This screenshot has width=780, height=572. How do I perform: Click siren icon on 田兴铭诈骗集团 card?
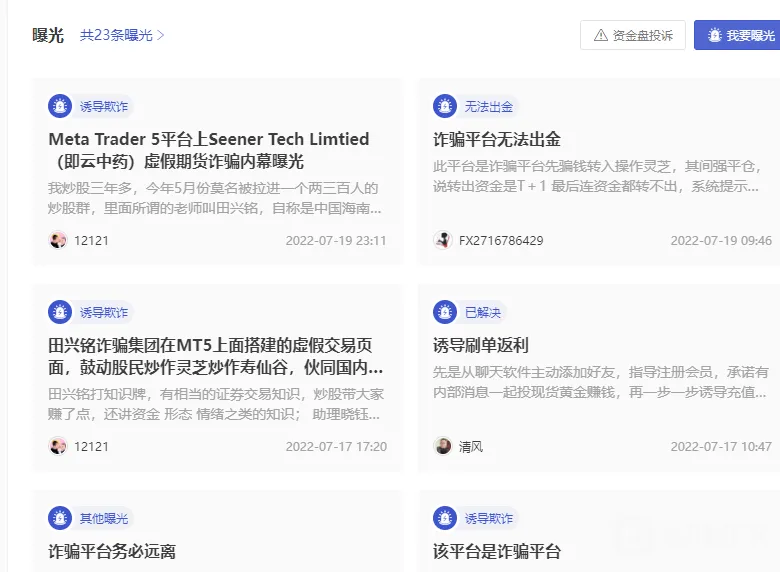pyautogui.click(x=60, y=312)
